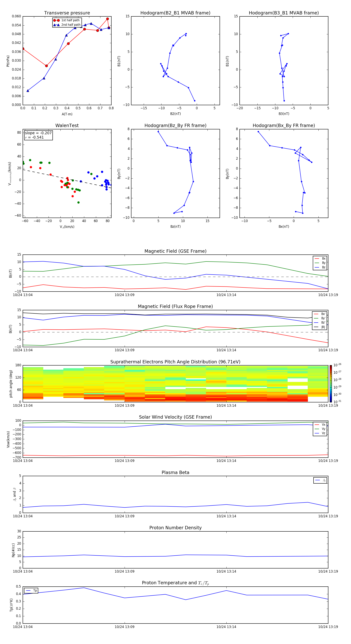Click the 'Hodogram(B2_B1 MVAB frame)' title

pos(175,13)
